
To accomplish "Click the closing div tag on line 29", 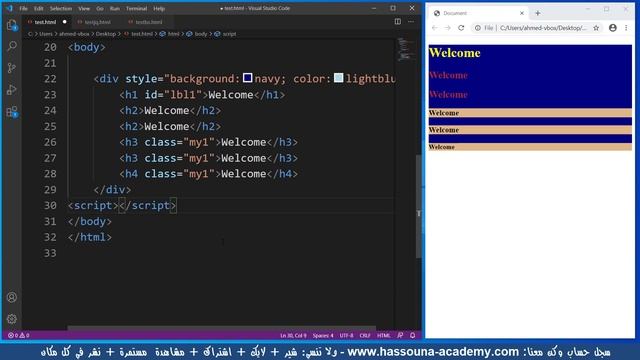I will tap(112, 190).
